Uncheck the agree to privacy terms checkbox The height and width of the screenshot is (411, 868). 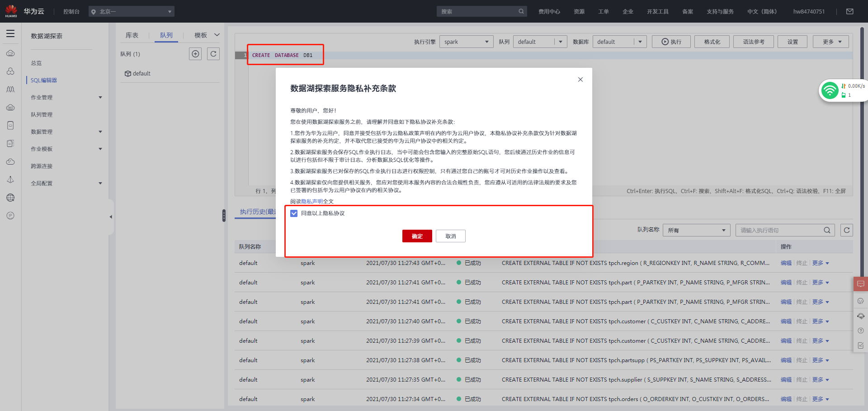294,213
